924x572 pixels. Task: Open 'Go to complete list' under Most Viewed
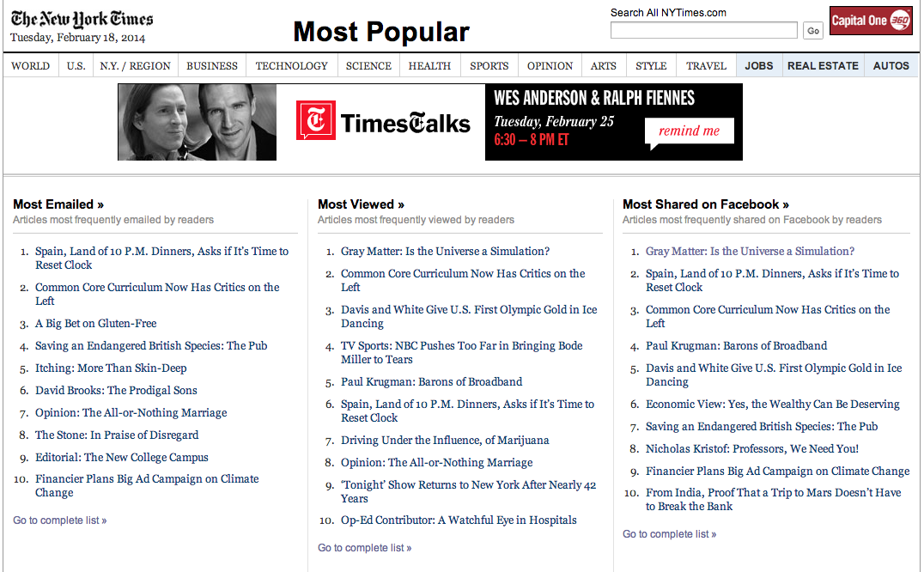coord(364,548)
